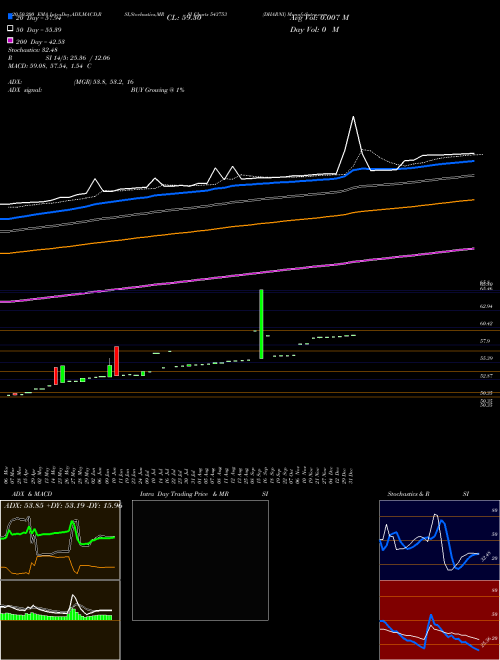Click the white 50 Day EMA legend swatch
The height and width of the screenshot is (660, 500).
(x=11, y=29)
